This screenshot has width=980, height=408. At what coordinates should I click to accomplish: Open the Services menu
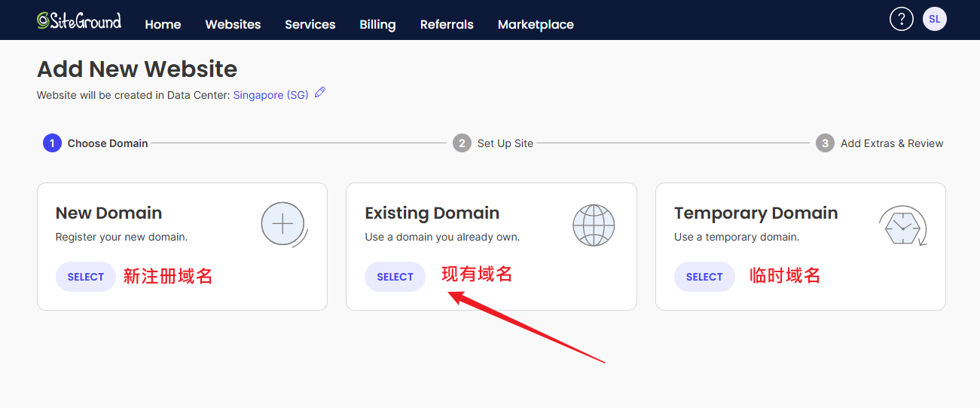(x=310, y=24)
